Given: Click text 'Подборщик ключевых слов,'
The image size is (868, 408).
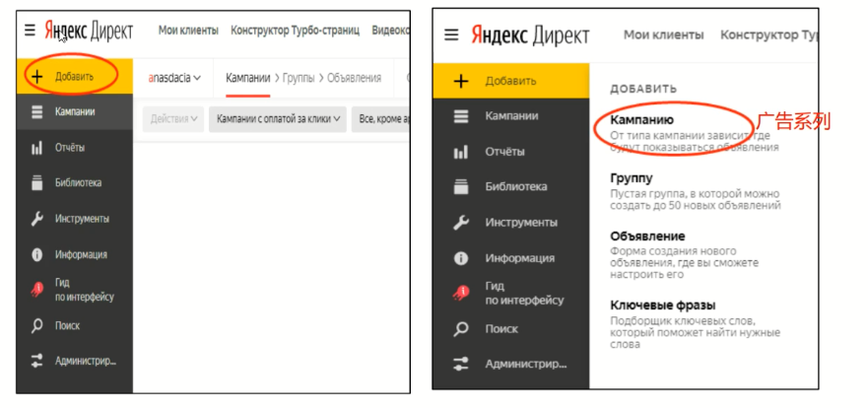Looking at the screenshot, I should tap(683, 321).
